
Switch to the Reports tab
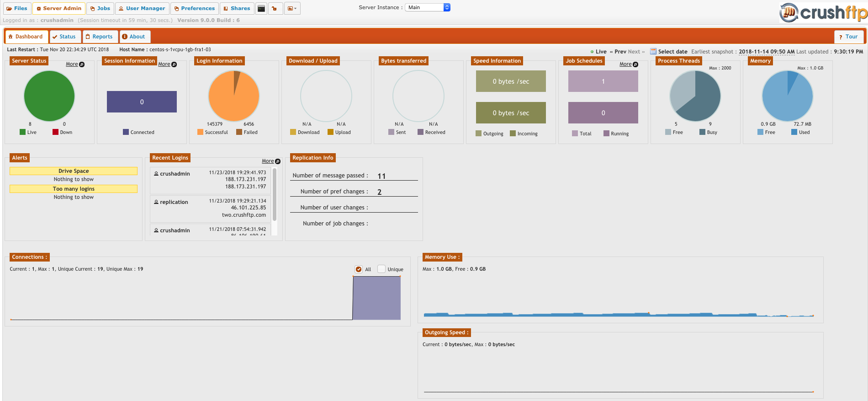coord(100,37)
